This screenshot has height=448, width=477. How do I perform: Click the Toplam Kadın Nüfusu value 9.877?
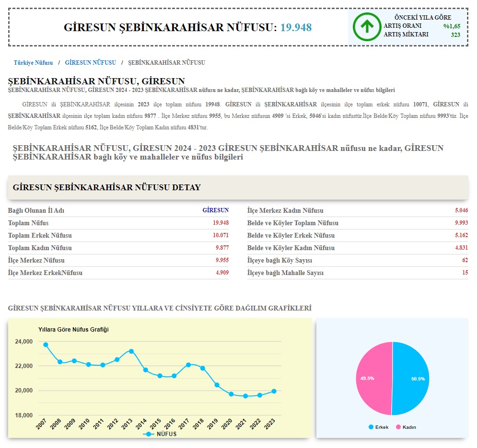(x=222, y=248)
